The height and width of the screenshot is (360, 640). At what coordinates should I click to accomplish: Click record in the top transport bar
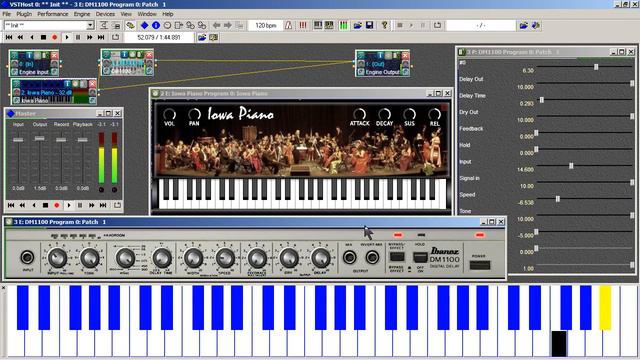[x=55, y=37]
